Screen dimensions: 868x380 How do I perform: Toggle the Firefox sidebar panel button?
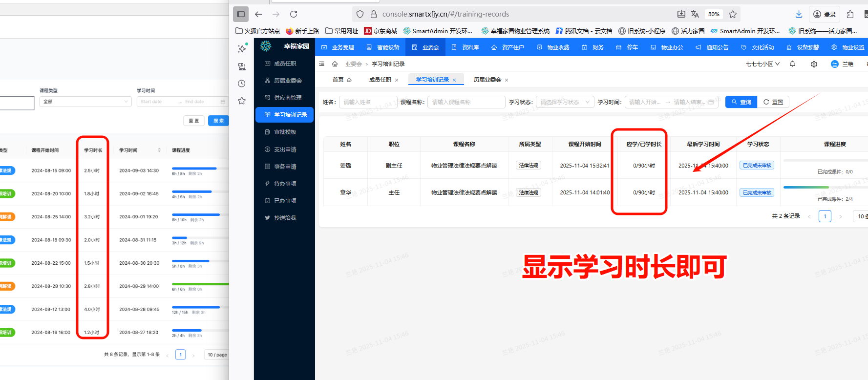(241, 14)
